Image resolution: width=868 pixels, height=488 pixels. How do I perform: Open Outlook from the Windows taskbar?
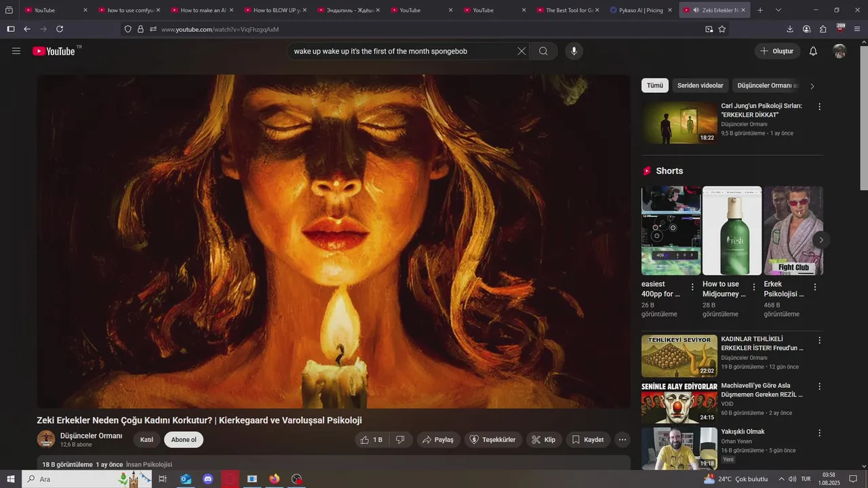click(x=185, y=479)
